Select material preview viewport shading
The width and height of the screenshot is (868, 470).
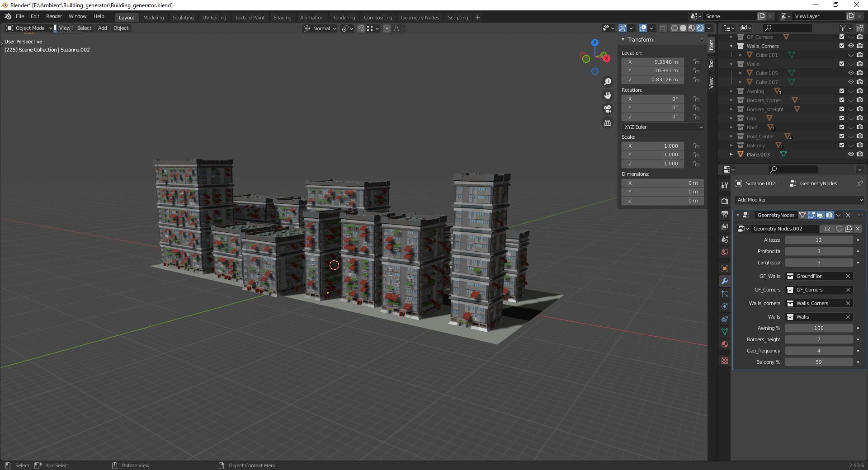pyautogui.click(x=692, y=28)
